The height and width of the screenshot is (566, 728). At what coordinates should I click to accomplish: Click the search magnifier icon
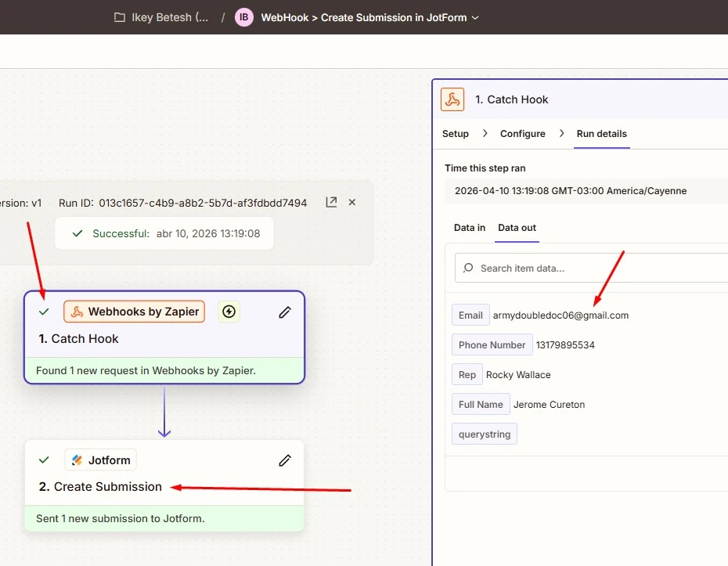[x=468, y=268]
